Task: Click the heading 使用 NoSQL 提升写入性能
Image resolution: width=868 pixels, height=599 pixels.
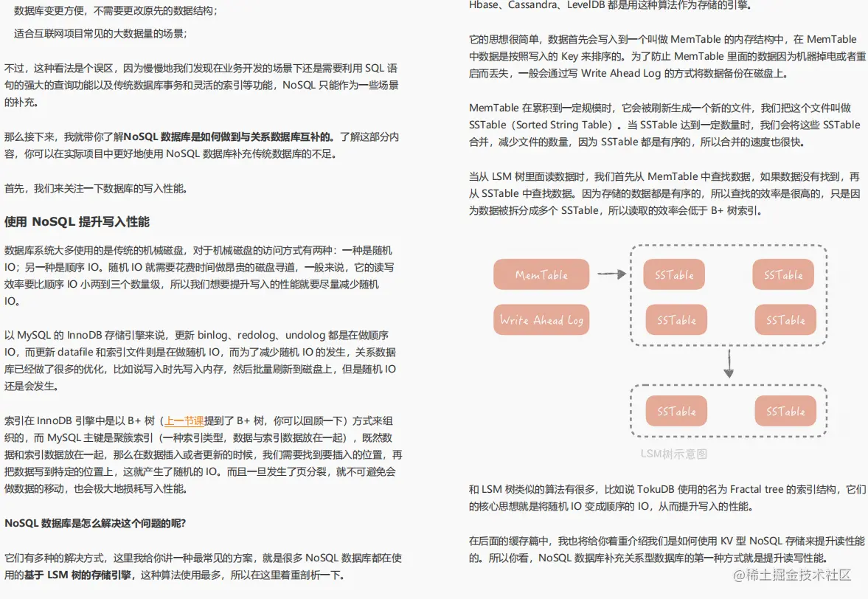Action: click(x=77, y=222)
